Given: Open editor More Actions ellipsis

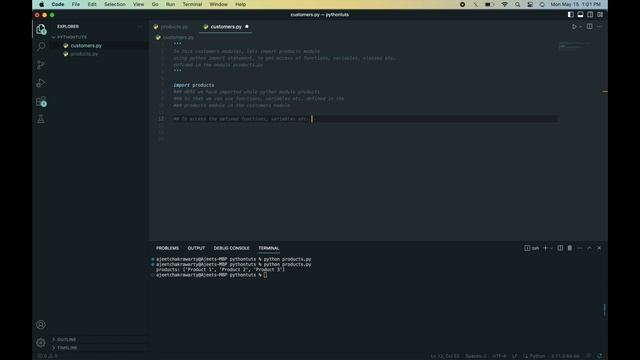Looking at the screenshot, I should (599, 27).
